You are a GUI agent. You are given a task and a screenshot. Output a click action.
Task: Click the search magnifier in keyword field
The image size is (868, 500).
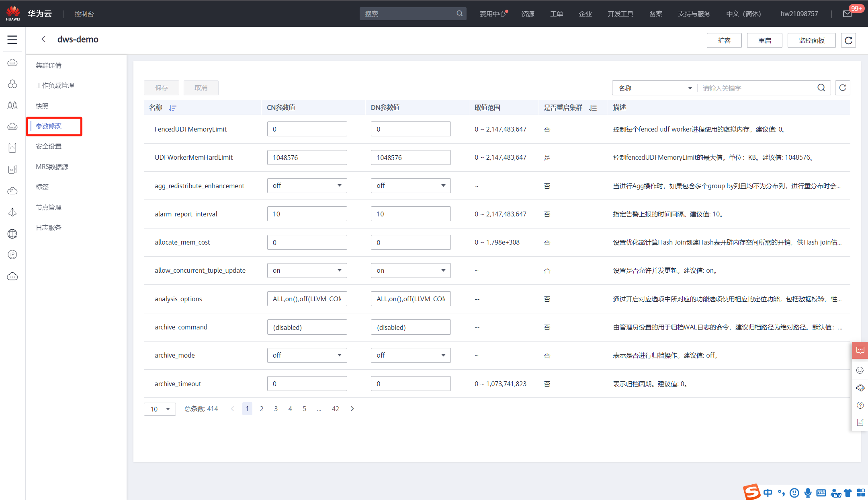pos(821,88)
